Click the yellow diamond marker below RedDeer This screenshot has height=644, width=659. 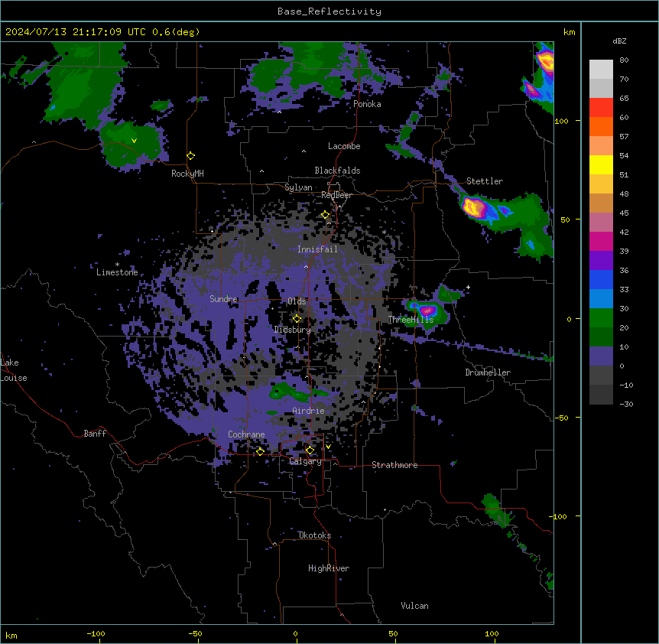pyautogui.click(x=326, y=215)
